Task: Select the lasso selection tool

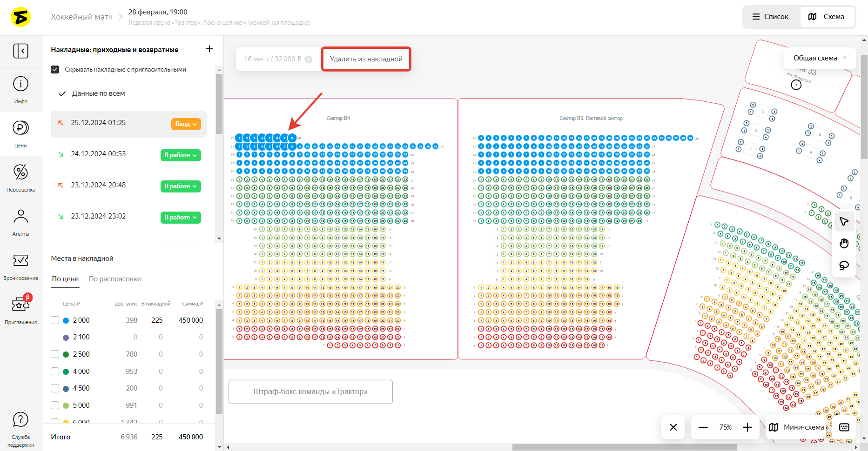Action: (844, 265)
